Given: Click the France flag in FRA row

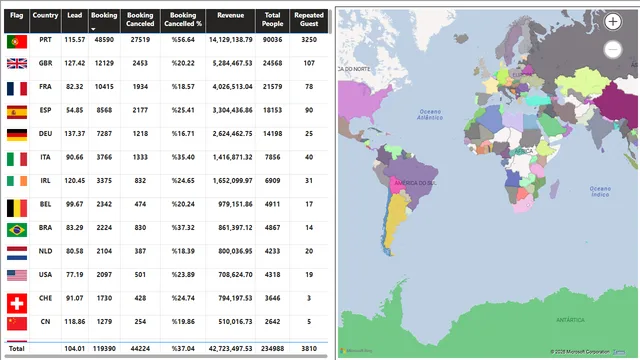Looking at the screenshot, I should click(x=17, y=89).
